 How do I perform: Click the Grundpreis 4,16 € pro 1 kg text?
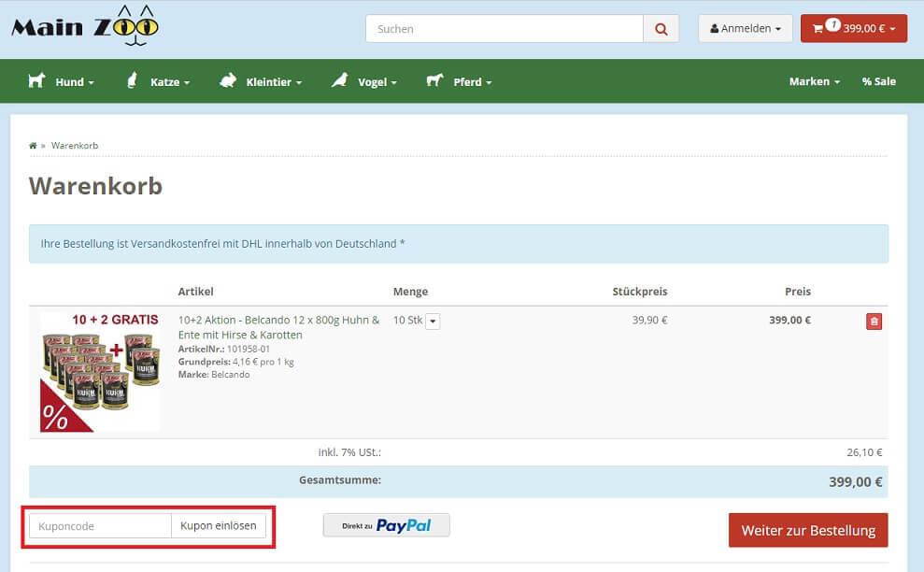point(235,362)
